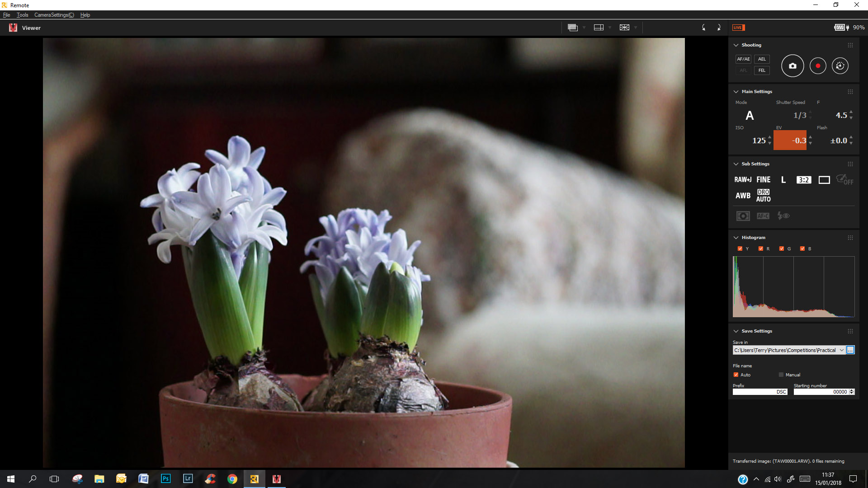Adjust the ISO 125 stepper
This screenshot has height=488, width=868.
click(x=769, y=140)
